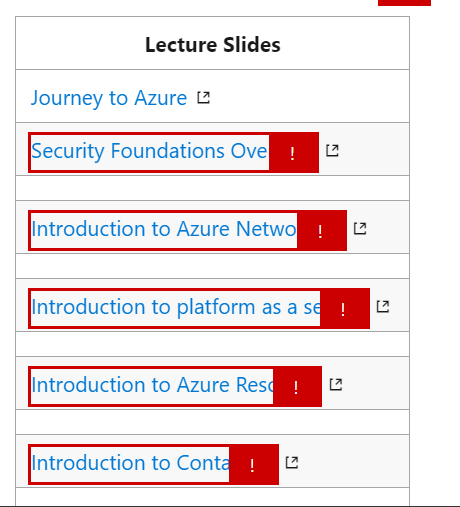
Task: Open Introduction to platform as a service link
Action: click(175, 307)
